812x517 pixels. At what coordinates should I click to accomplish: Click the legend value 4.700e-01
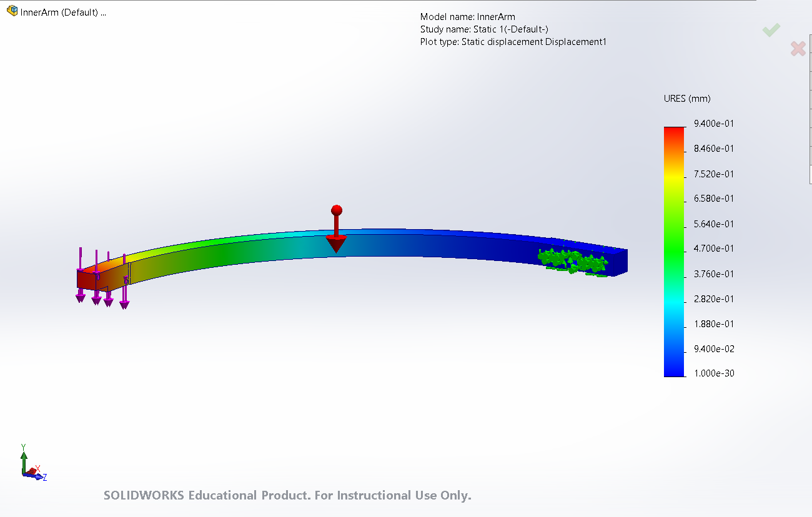click(713, 249)
